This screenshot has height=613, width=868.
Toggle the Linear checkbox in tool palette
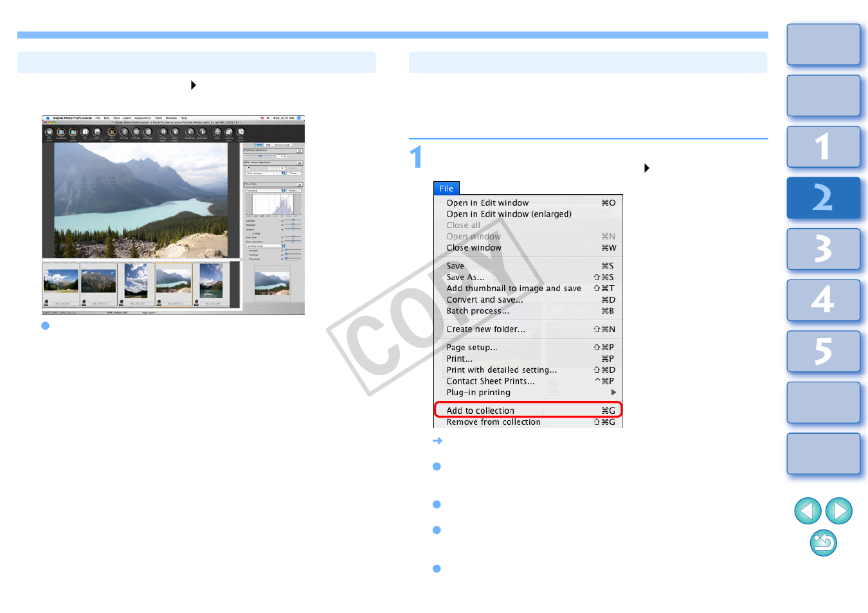pyautogui.click(x=251, y=233)
